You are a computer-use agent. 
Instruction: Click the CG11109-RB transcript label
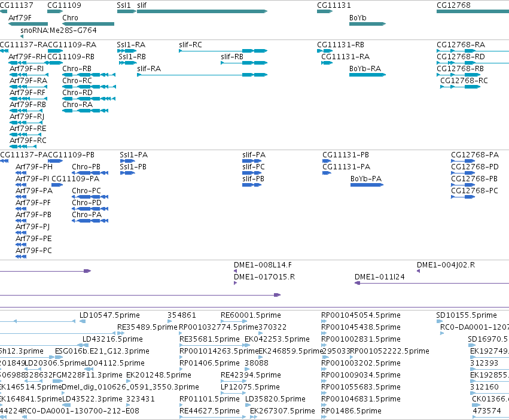click(x=71, y=57)
